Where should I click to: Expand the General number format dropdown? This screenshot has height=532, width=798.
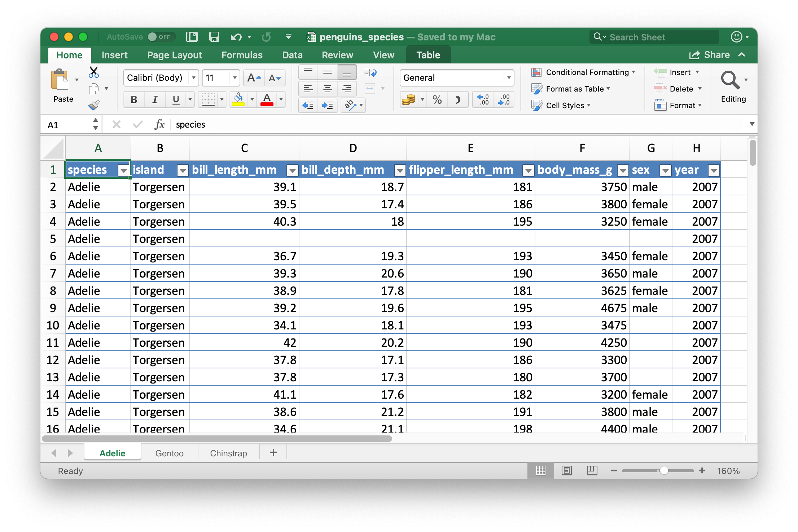click(x=509, y=78)
